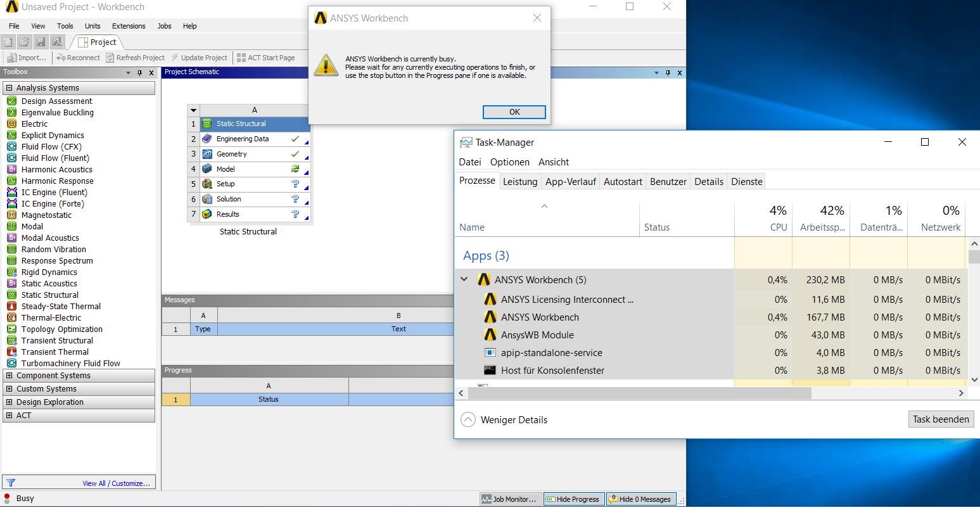Viewport: 980px width, 510px height.
Task: Open the Jobs menu
Action: click(164, 26)
